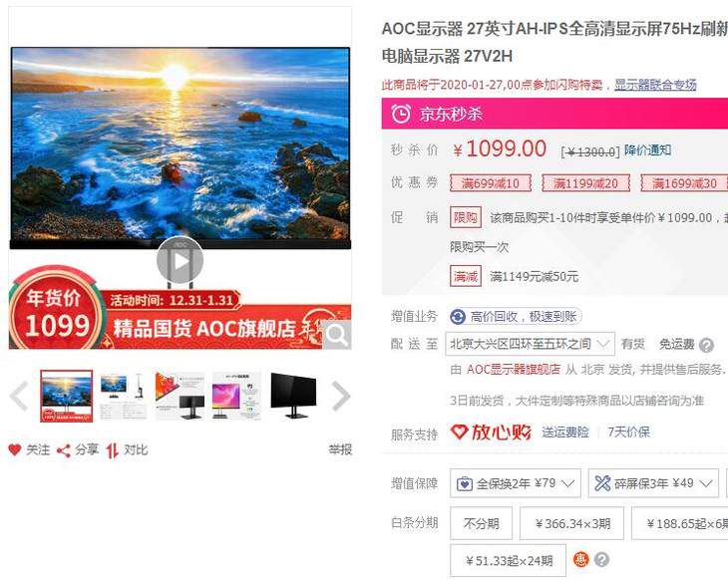728x580 pixels.
Task: Click the magnifier zoom icon on image
Action: tap(337, 334)
